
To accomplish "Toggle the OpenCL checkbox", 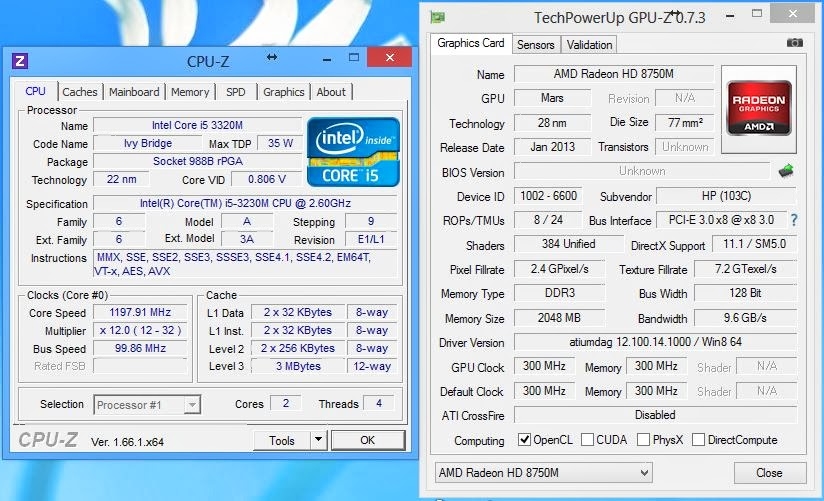I will coord(524,439).
